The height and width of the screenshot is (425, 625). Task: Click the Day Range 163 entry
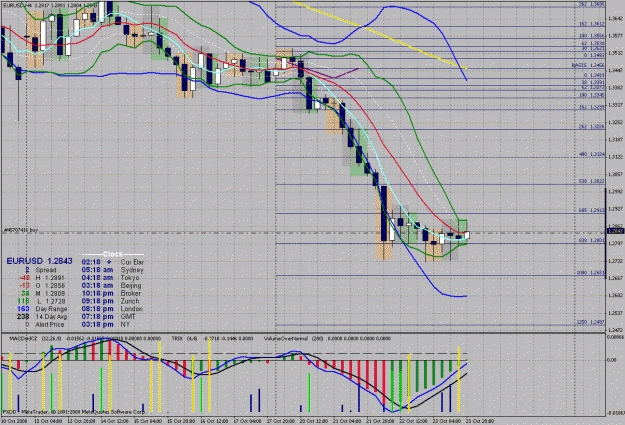tap(42, 309)
